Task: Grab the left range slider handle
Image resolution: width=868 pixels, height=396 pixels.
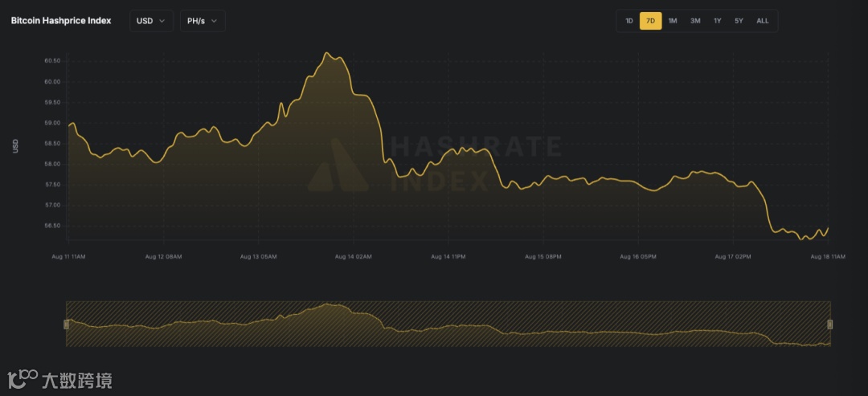Action: [x=67, y=324]
